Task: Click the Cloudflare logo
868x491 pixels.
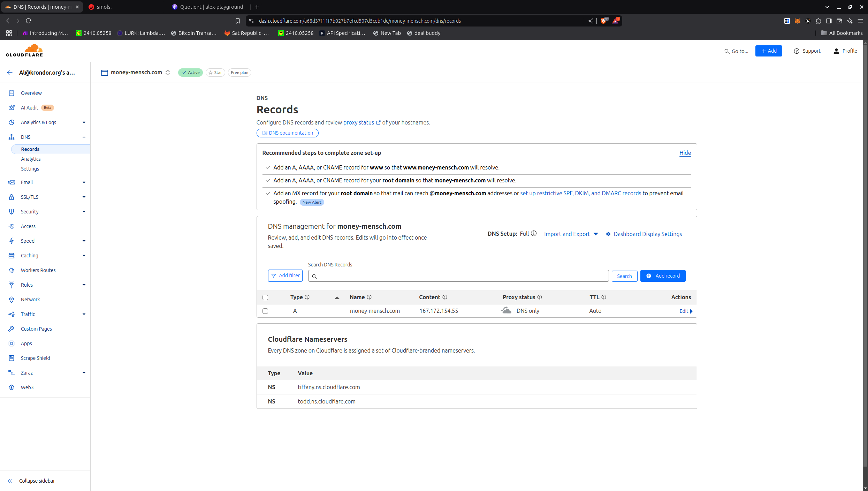Action: tap(24, 51)
